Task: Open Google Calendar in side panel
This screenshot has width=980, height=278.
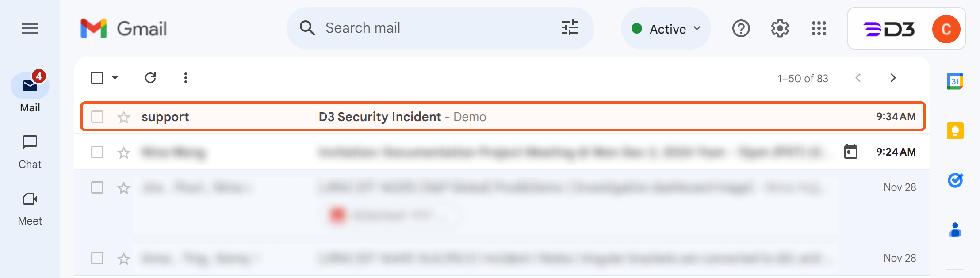Action: [955, 81]
